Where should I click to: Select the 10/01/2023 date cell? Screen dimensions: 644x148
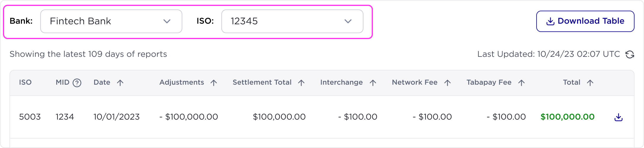117,117
